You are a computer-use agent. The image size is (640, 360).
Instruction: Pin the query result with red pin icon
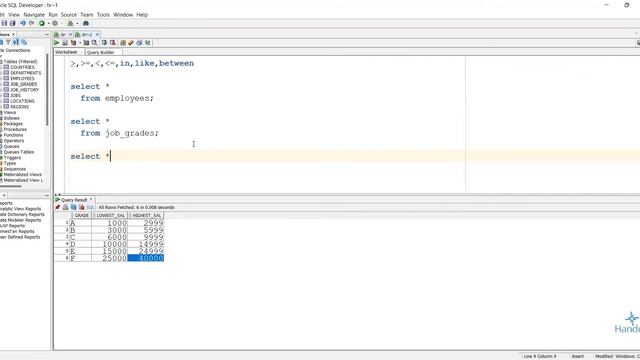coord(58,207)
